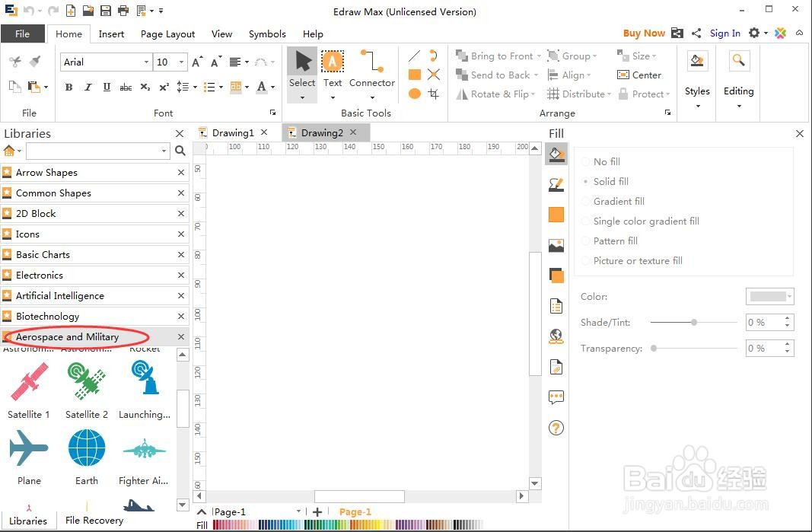
Task: Open the font size dropdown
Action: coord(181,62)
